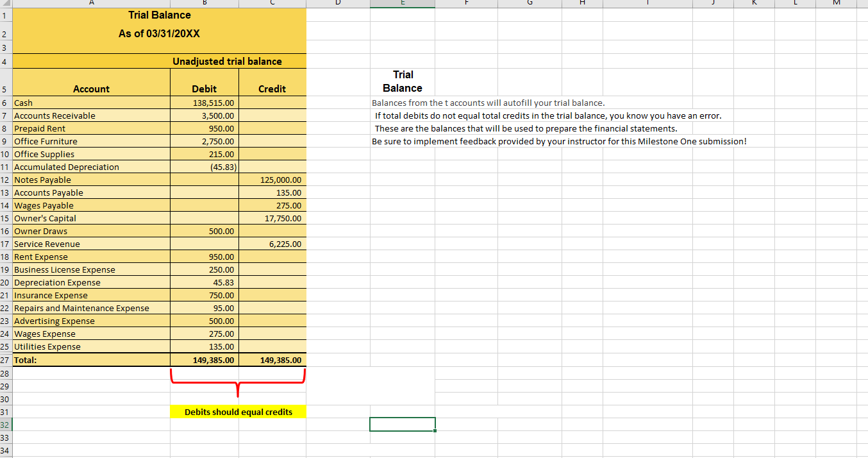The height and width of the screenshot is (458, 868).
Task: Select the Wages Expense debit cell 275.00
Action: (x=204, y=334)
